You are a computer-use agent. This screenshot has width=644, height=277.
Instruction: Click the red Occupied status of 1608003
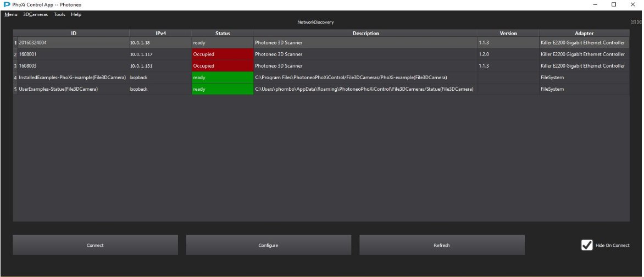[223, 66]
